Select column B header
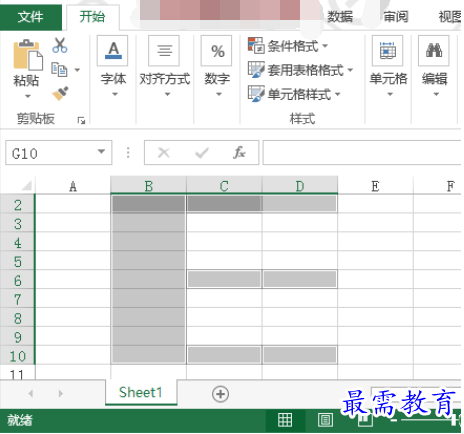This screenshot has height=434, width=464. [149, 186]
